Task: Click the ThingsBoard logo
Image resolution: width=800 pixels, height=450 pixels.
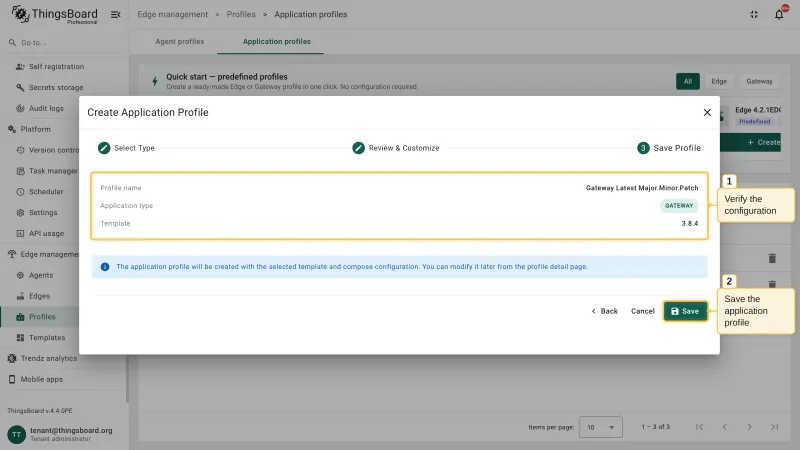Action: (55, 14)
